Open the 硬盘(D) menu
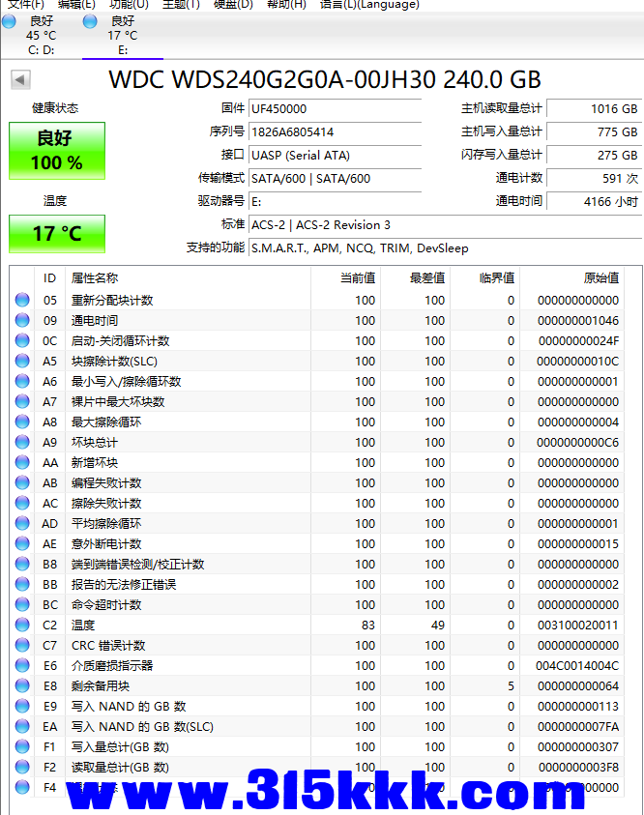The image size is (644, 815). coord(233,4)
